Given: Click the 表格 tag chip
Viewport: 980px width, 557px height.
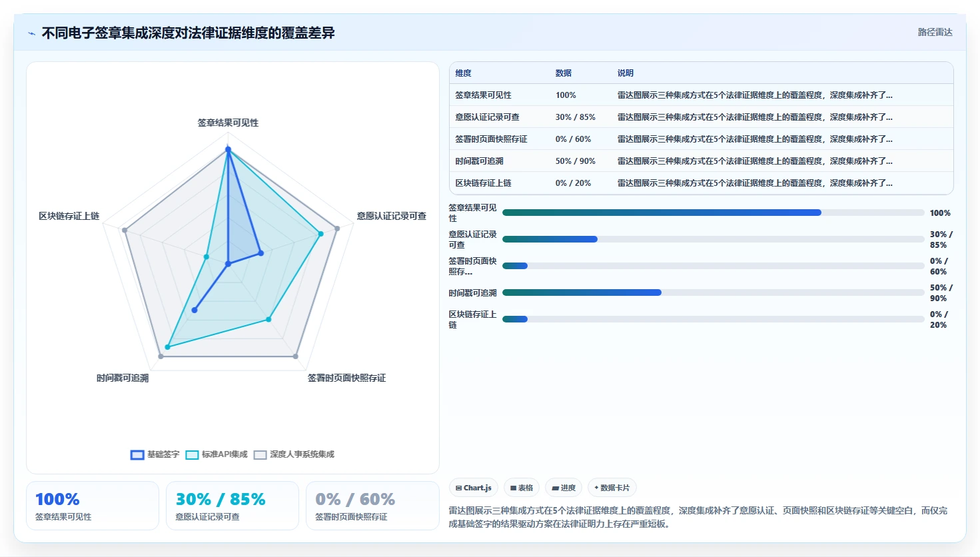Looking at the screenshot, I should pyautogui.click(x=522, y=488).
